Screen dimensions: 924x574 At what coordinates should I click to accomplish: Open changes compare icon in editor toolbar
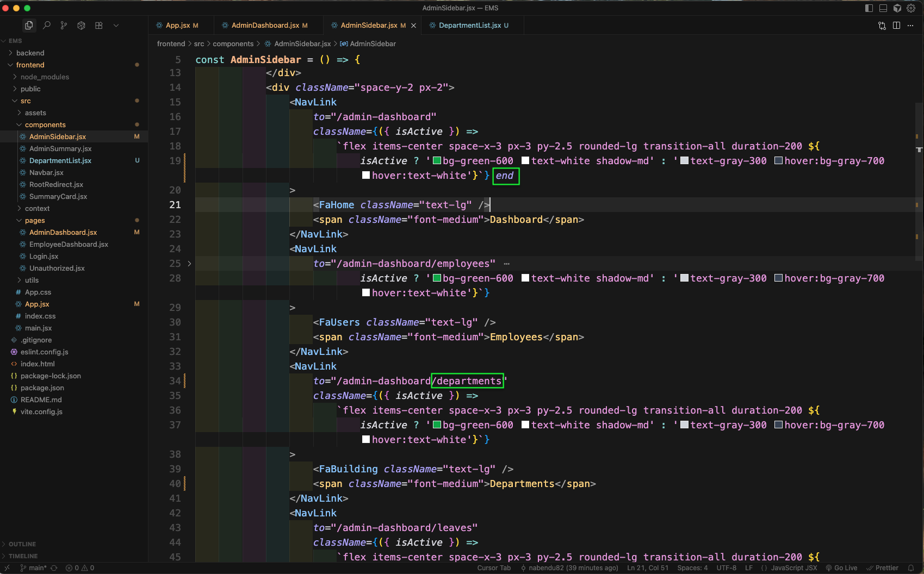click(882, 26)
